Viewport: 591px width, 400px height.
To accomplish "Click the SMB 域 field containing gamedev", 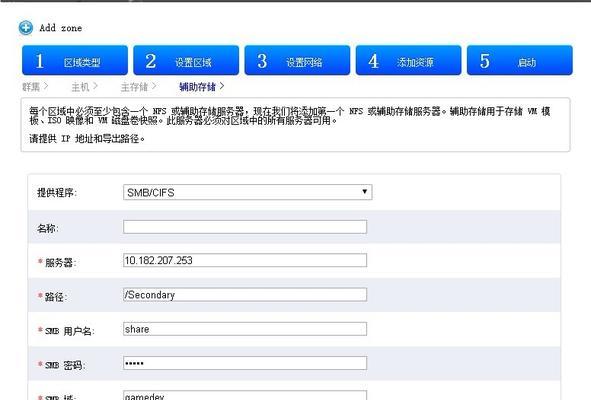I will click(245, 395).
